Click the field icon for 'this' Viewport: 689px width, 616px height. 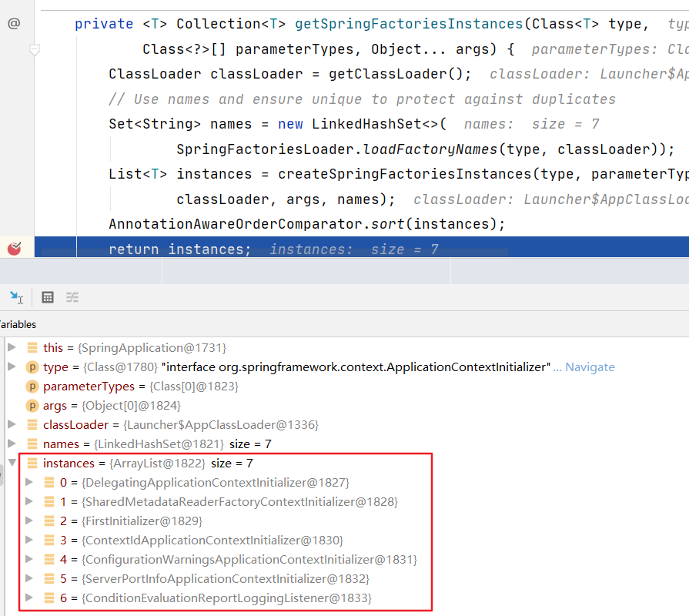32,347
